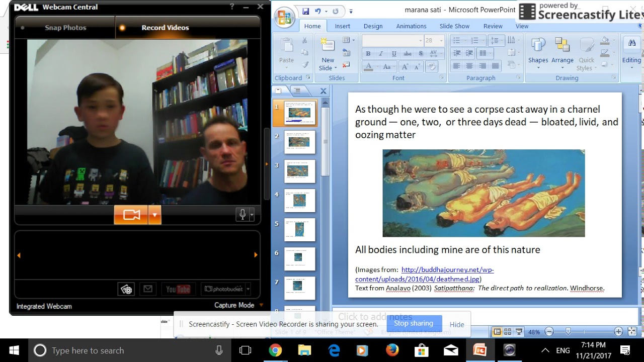Open Google Chrome from the taskbar
644x362 pixels.
[x=275, y=350]
